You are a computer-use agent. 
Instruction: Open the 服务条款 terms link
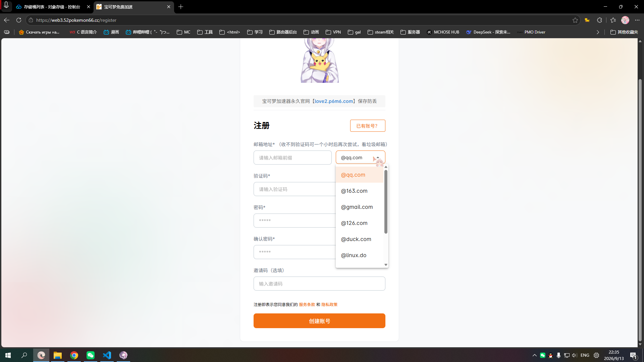[x=307, y=304]
